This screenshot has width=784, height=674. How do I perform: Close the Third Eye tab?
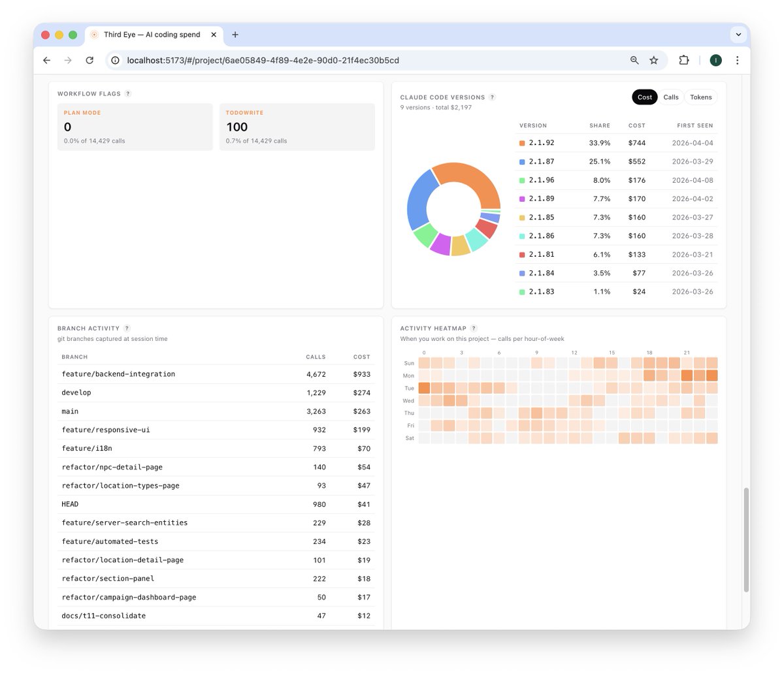click(214, 35)
